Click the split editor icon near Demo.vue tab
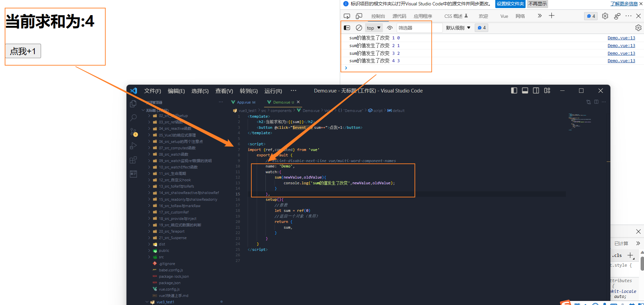 tap(596, 102)
